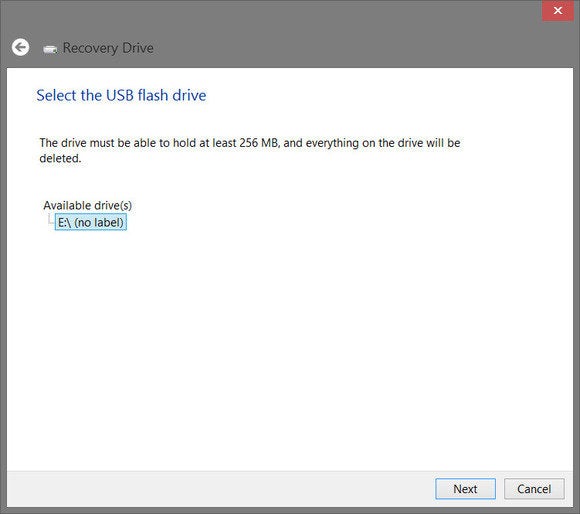
Task: Abort the wizard with Cancel
Action: (x=534, y=489)
